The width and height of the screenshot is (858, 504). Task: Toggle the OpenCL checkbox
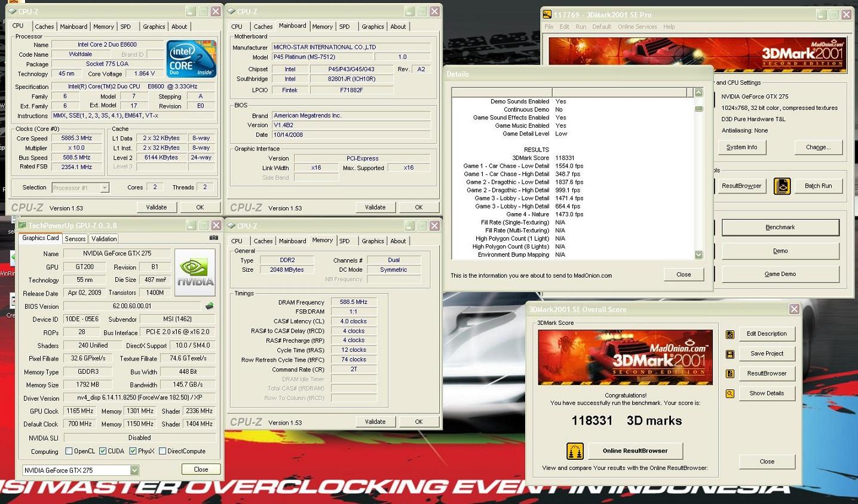coord(68,451)
